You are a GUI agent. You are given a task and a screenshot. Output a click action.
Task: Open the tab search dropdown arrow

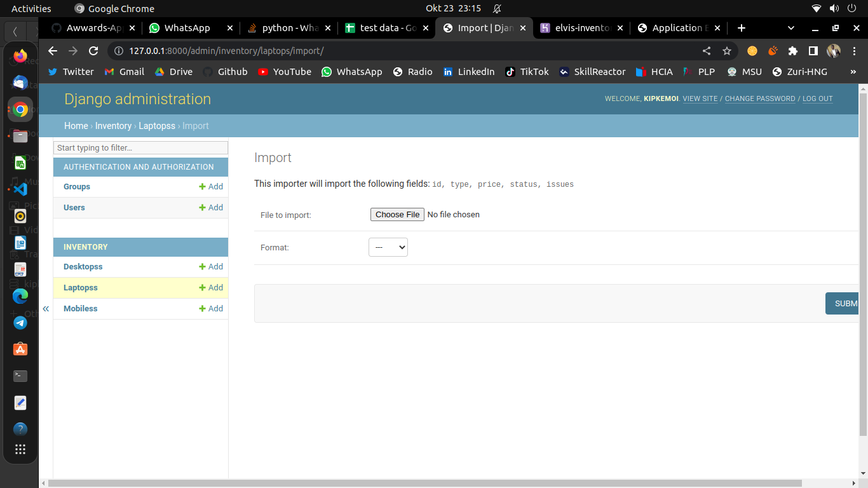[x=791, y=28]
